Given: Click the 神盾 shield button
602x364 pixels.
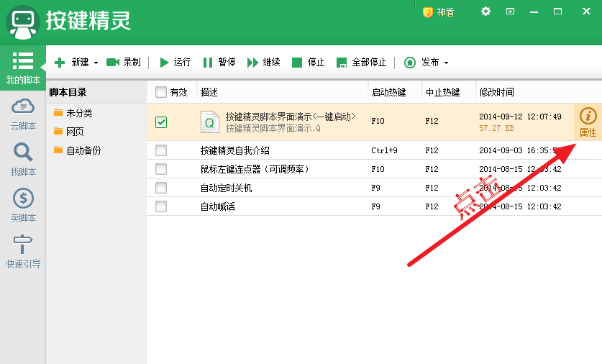Looking at the screenshot, I should tap(438, 12).
